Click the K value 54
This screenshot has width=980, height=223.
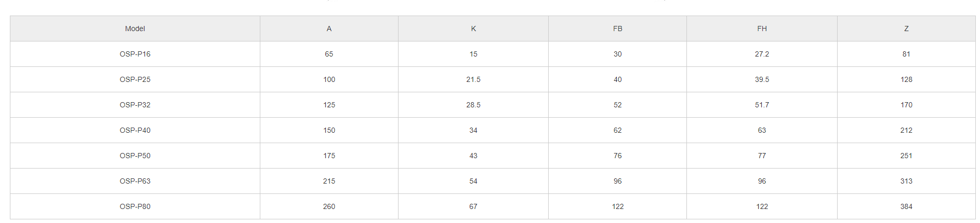473,181
